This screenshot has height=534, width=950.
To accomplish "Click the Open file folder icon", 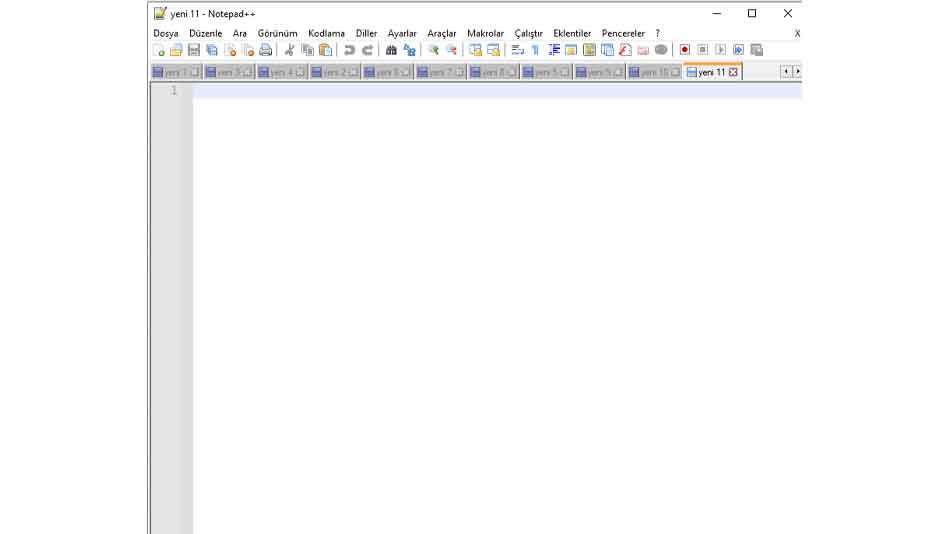I will click(x=176, y=50).
